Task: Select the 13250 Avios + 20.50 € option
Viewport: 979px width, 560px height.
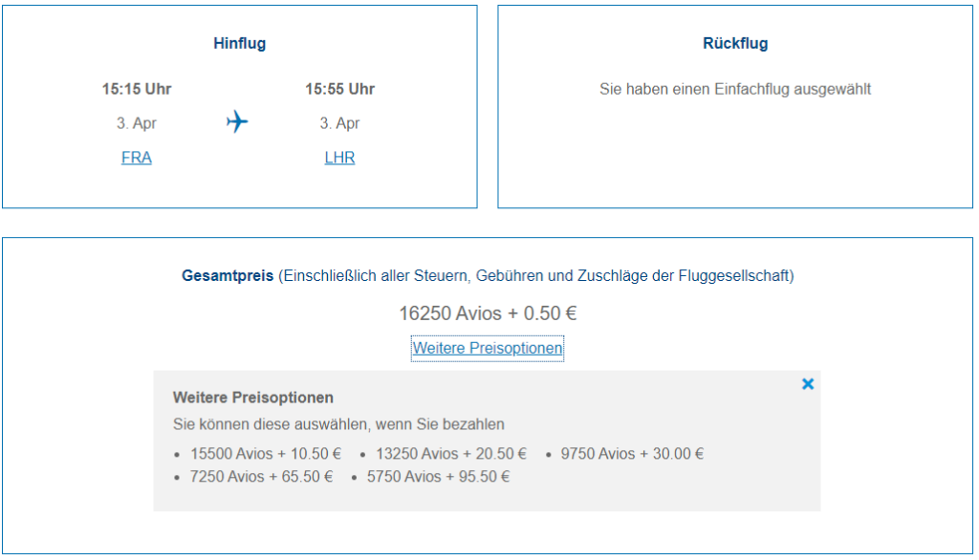Action: [451, 454]
